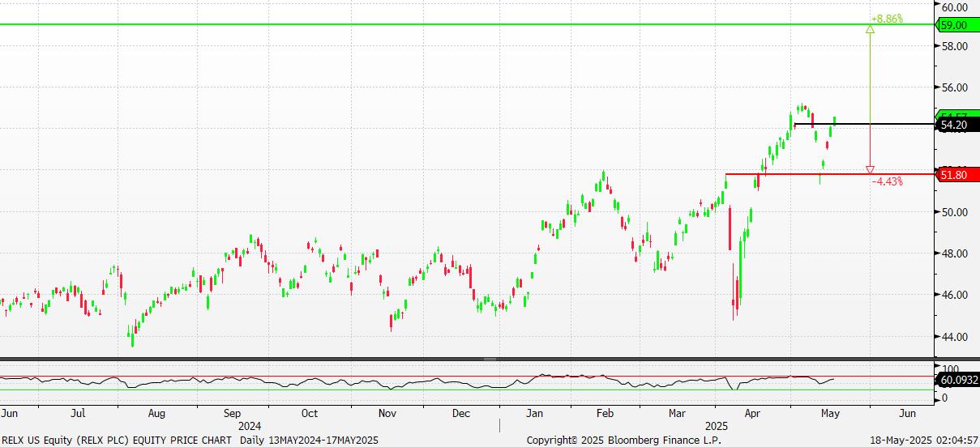
Task: Click the Jan month axis label
Action: point(534,413)
